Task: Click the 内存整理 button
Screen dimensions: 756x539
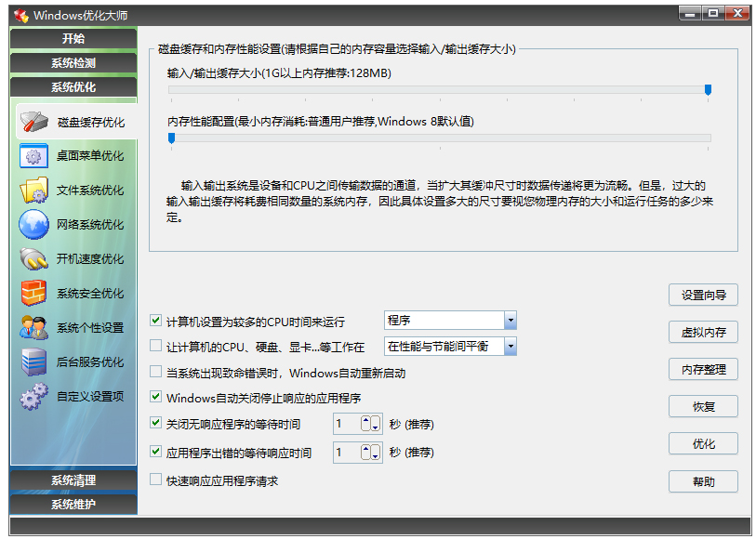Action: click(702, 369)
